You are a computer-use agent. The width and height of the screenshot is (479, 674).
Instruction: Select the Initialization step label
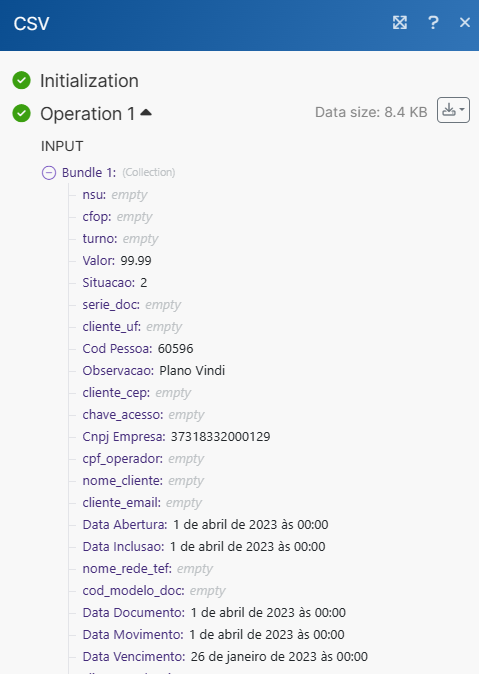[x=89, y=81]
